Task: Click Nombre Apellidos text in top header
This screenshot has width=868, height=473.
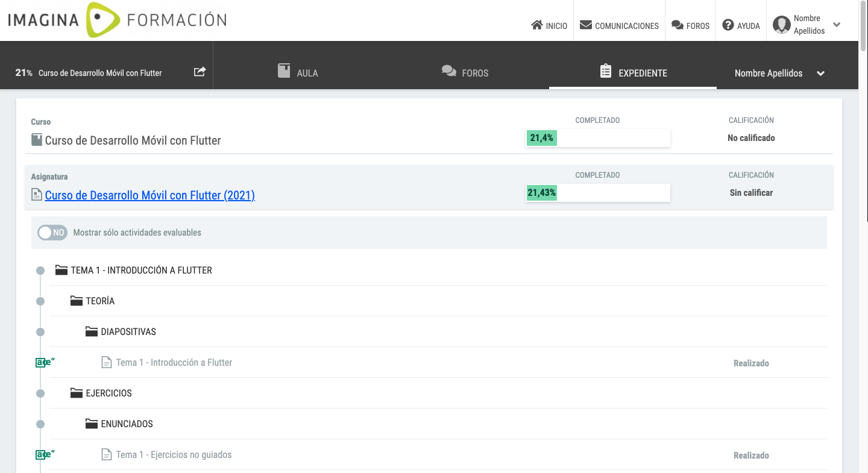Action: click(809, 25)
